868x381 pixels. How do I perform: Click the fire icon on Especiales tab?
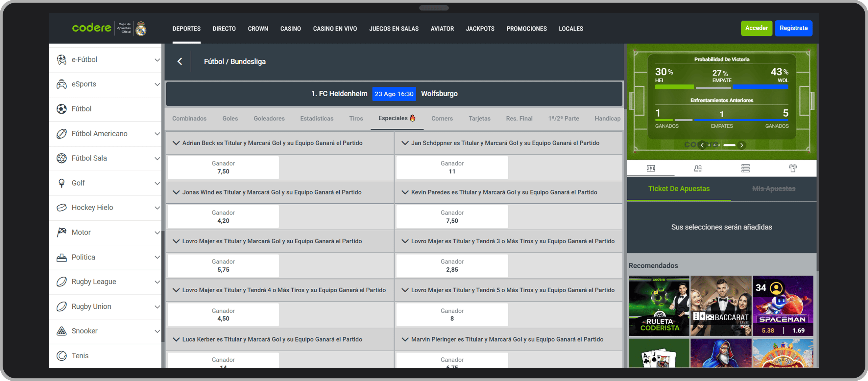[x=412, y=118]
